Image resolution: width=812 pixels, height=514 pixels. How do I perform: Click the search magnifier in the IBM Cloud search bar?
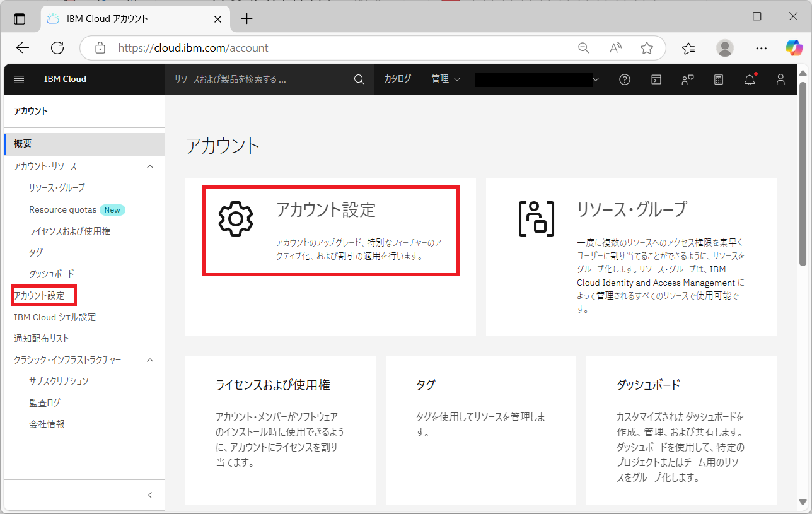point(359,79)
